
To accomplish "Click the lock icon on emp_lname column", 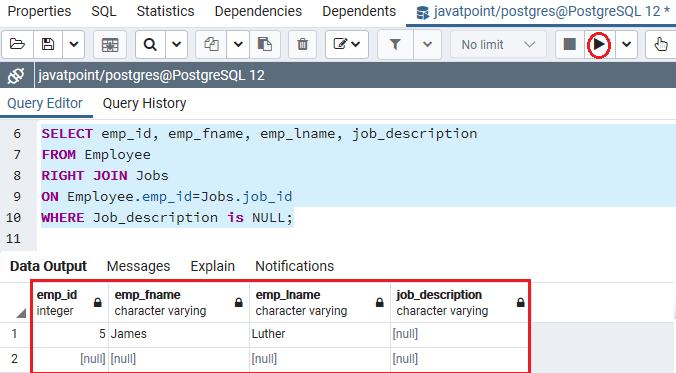I will 380,303.
